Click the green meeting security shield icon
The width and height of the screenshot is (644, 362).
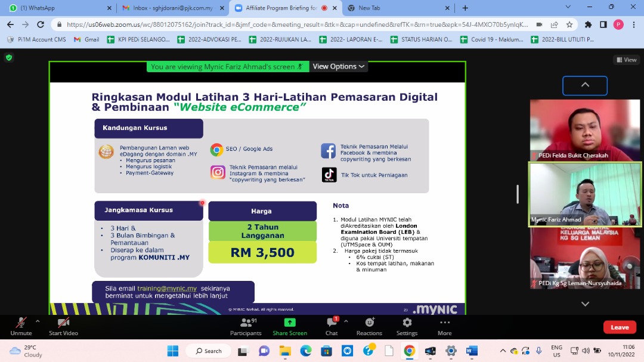click(9, 57)
